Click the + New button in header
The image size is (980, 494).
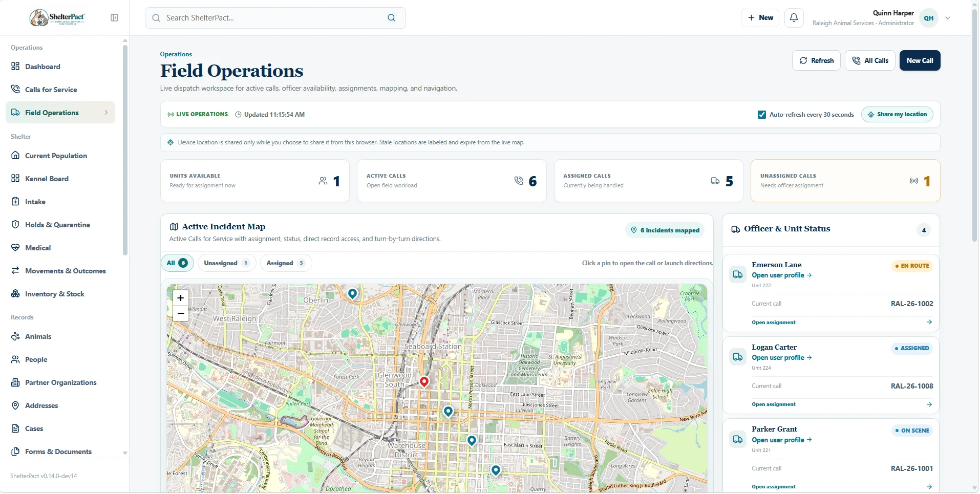(760, 18)
